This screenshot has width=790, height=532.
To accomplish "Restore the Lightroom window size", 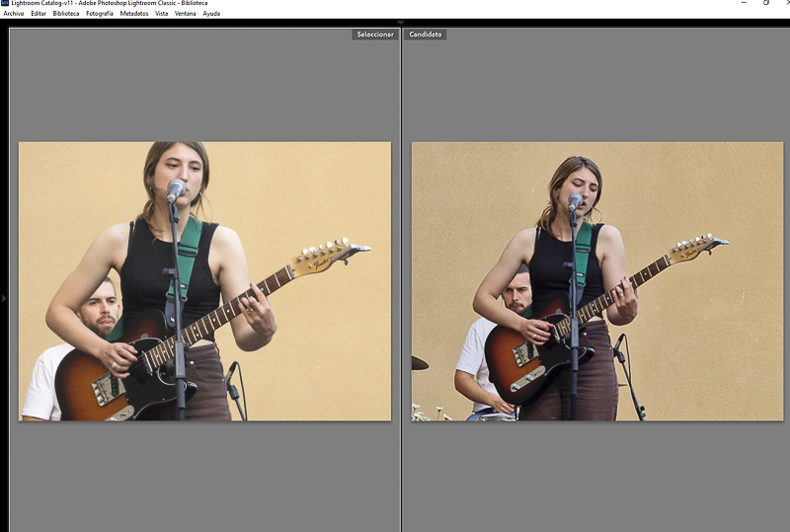I will [x=766, y=3].
